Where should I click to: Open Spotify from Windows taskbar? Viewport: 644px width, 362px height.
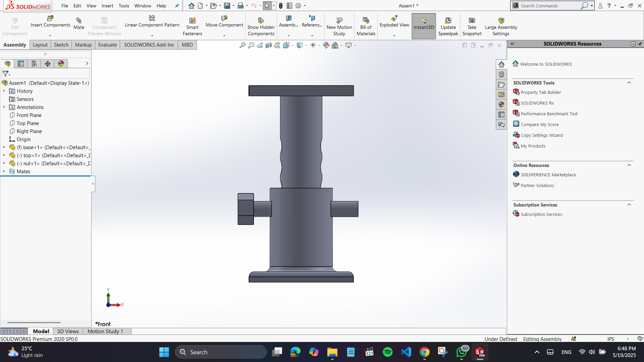(387, 352)
